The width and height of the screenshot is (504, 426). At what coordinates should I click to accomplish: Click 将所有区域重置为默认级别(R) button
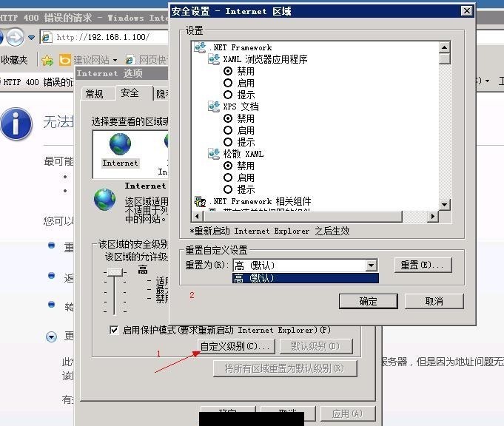[285, 368]
